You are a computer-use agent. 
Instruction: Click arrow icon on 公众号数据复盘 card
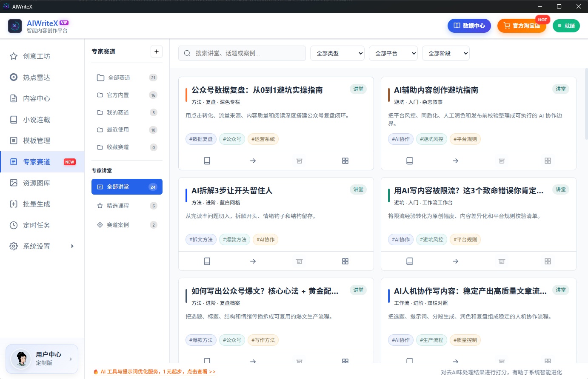pos(253,161)
